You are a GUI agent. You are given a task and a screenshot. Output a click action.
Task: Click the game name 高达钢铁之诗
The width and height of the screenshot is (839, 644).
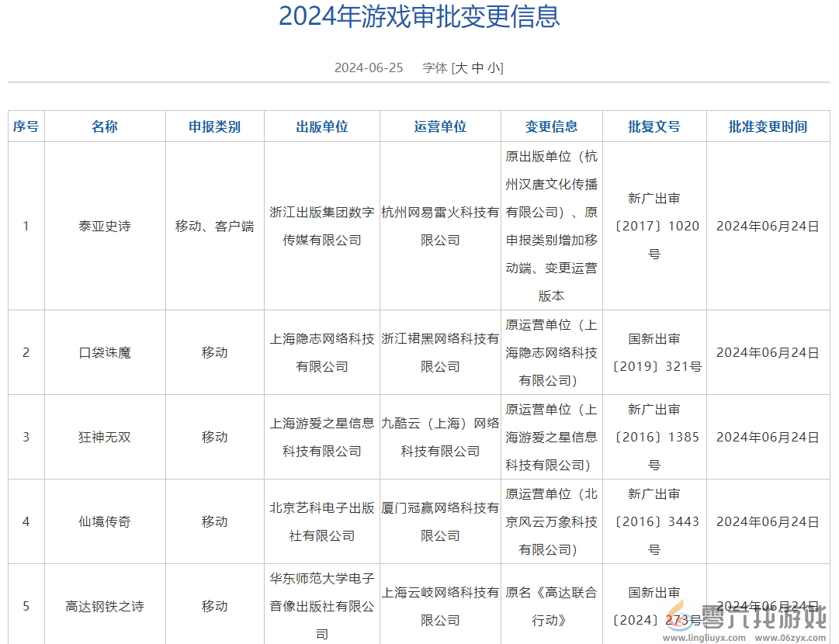pos(105,605)
